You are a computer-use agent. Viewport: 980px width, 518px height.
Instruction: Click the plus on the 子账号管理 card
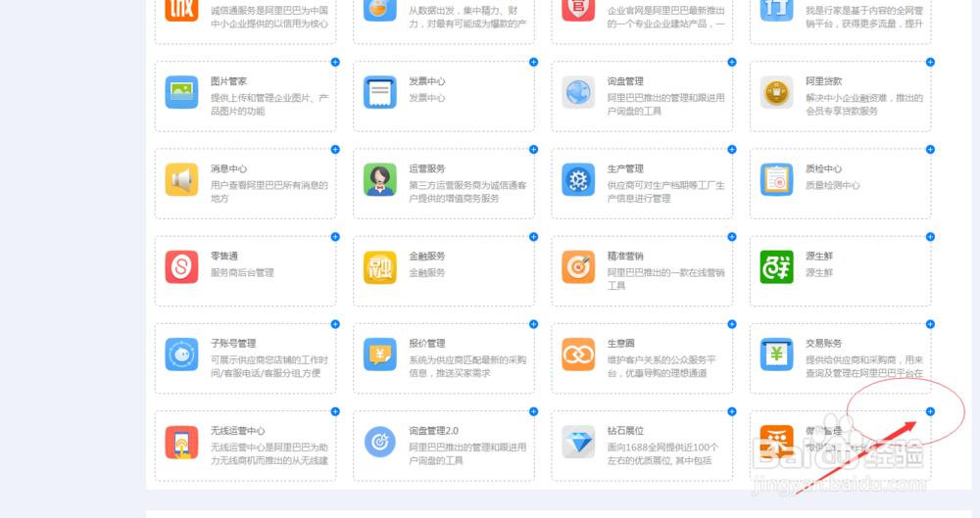[x=335, y=324]
